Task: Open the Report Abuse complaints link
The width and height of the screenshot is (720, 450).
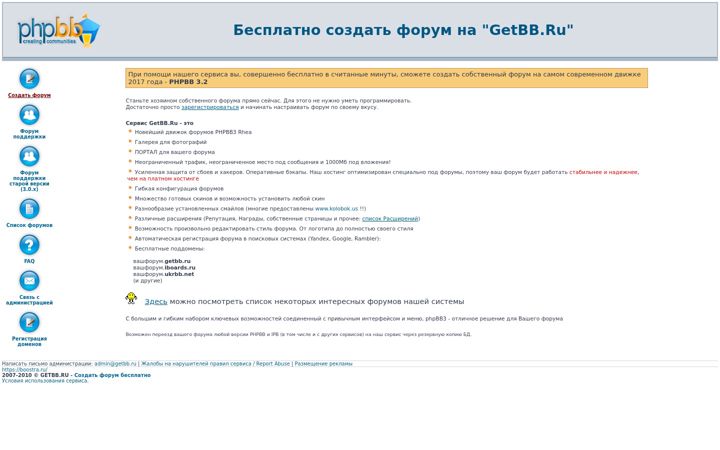Action: (x=215, y=364)
